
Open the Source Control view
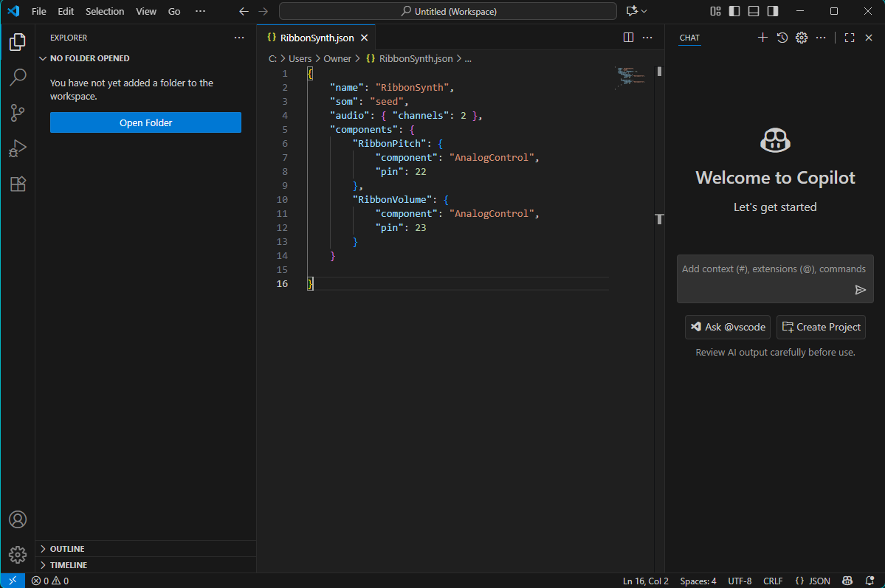pyautogui.click(x=18, y=113)
